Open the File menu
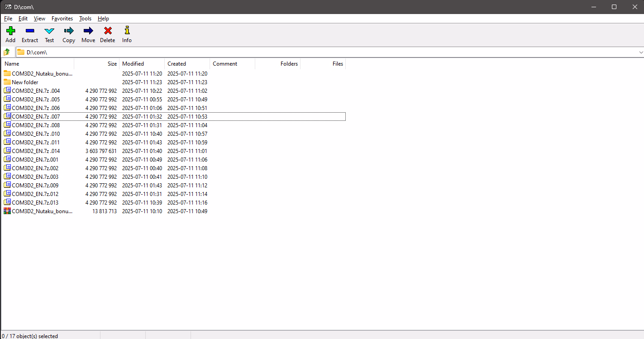This screenshot has width=644, height=339. [x=8, y=19]
